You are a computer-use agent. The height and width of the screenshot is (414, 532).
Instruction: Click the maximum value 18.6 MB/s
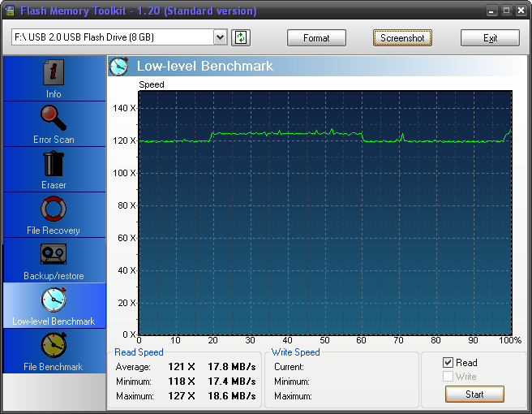click(x=232, y=396)
